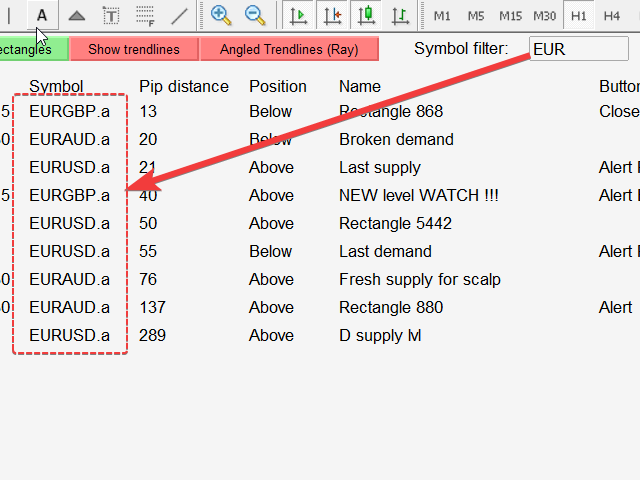Screen dimensions: 640x480
Task: Click Fresh supply for scalp name
Action: coord(420,279)
